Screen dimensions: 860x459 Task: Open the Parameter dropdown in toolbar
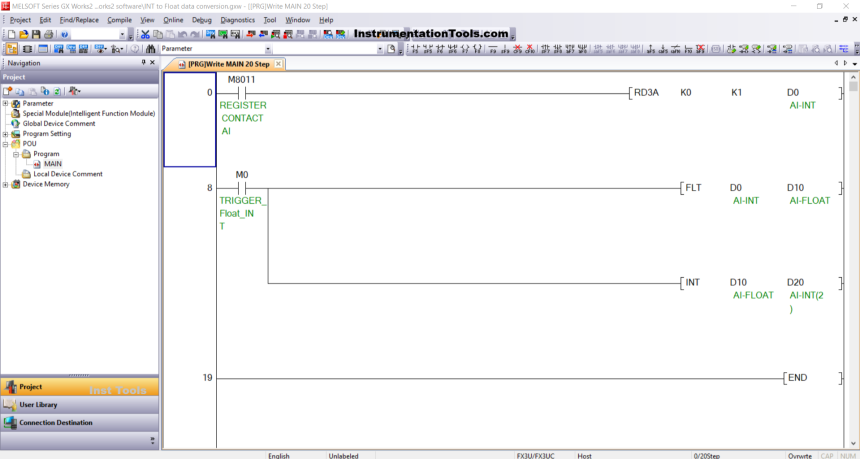pyautogui.click(x=267, y=49)
